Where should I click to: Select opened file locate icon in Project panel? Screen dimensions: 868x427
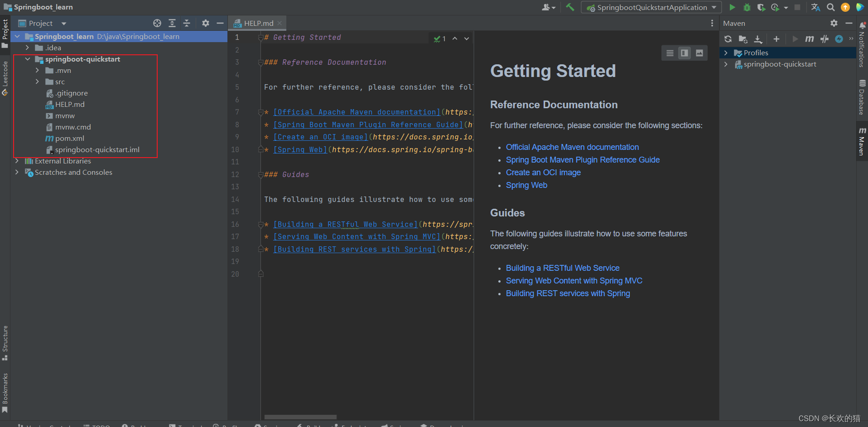click(157, 23)
